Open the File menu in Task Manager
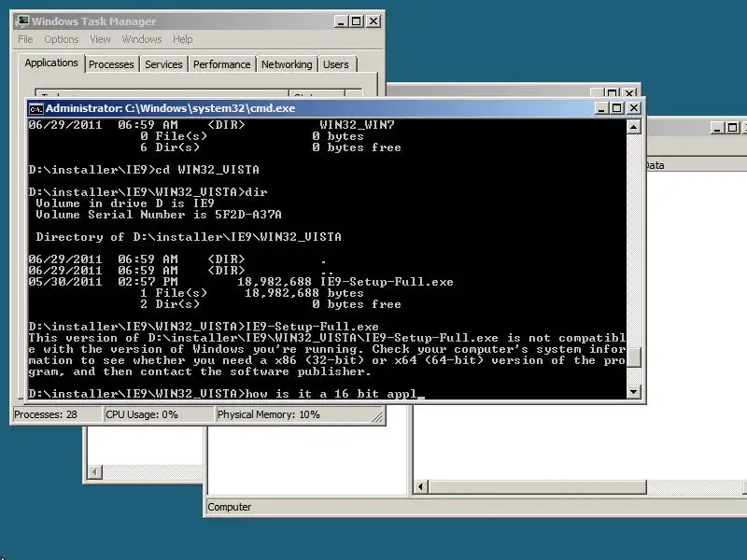This screenshot has height=560, width=747. coord(25,39)
